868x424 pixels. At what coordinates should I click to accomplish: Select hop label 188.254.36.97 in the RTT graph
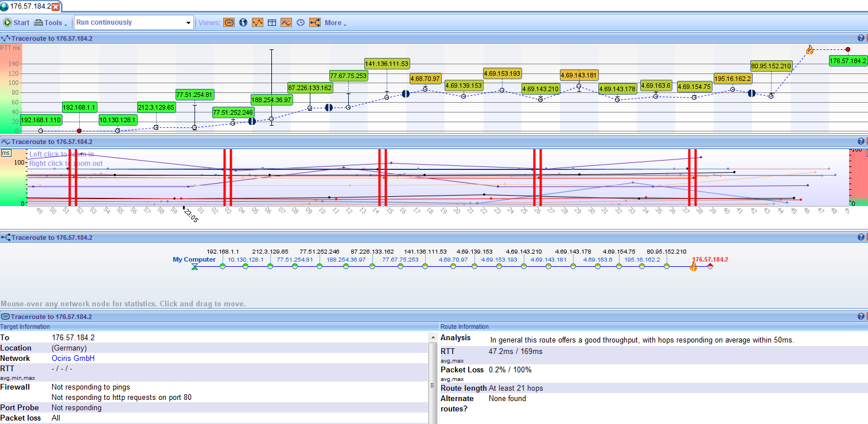(271, 99)
